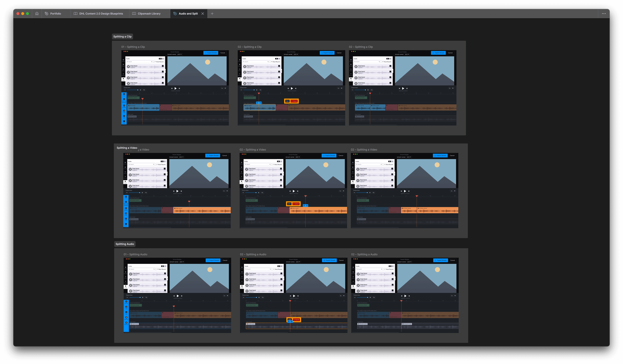Click red Cancel in the Splitting a Clip popup
This screenshot has width=623, height=364.
(x=294, y=101)
